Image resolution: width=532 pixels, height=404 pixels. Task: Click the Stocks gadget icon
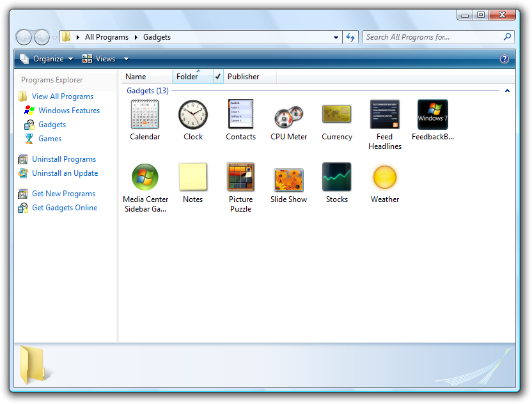337,177
